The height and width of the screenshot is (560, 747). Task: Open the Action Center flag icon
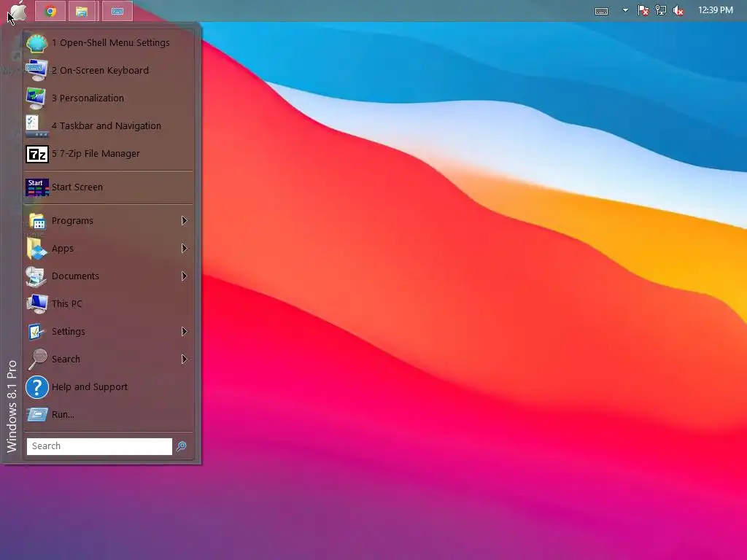643,10
